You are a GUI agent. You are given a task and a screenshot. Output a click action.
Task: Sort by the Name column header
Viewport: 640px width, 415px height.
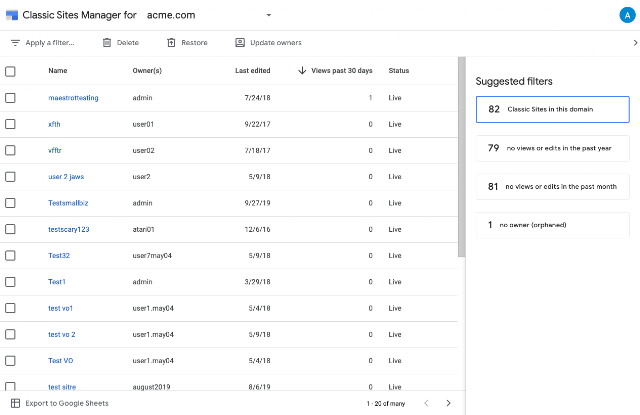(58, 71)
